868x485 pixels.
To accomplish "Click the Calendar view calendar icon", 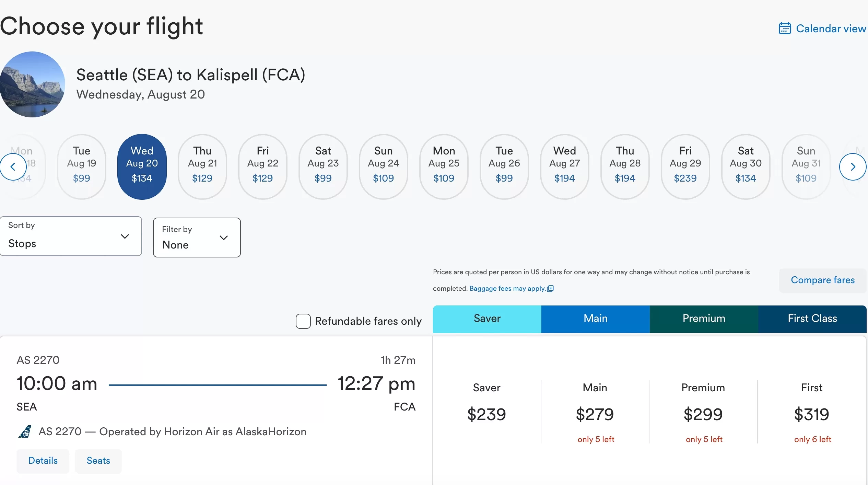I will [785, 28].
